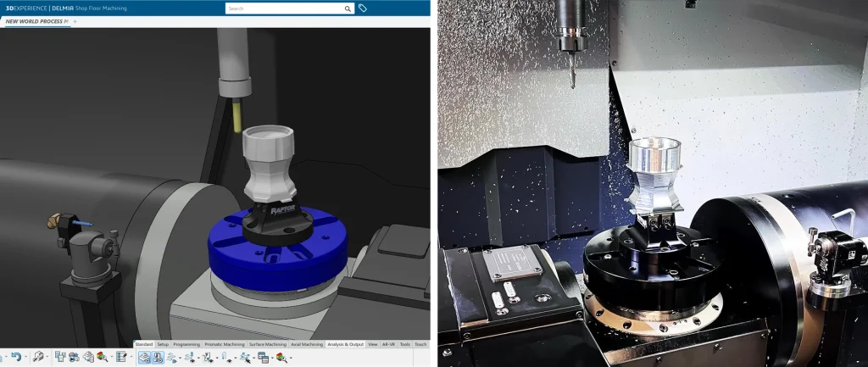Click the stock material layers icon
This screenshot has height=367, width=868.
(88, 357)
